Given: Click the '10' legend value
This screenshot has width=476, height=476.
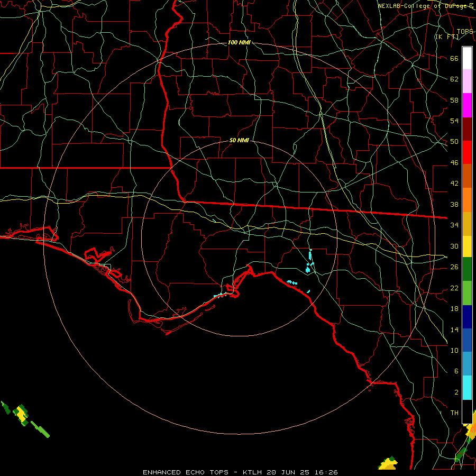Looking at the screenshot, I should [454, 350].
